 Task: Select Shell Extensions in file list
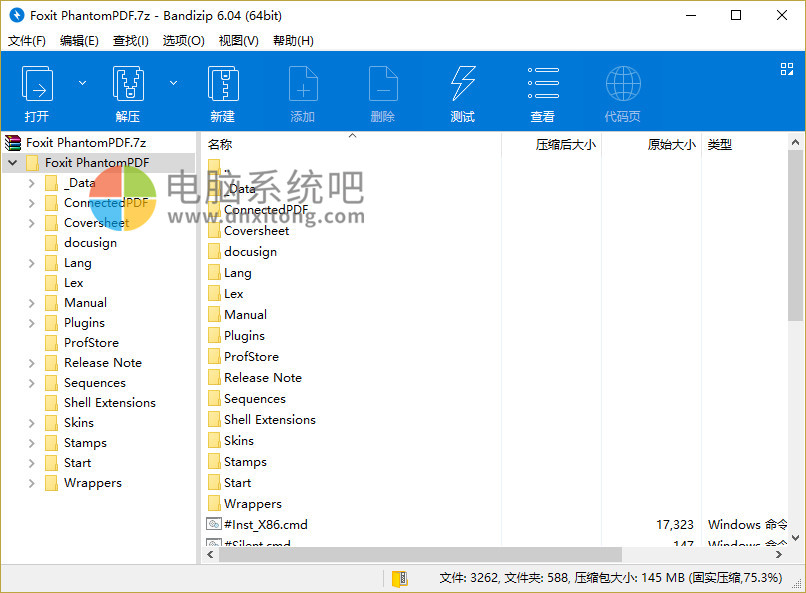[270, 420]
